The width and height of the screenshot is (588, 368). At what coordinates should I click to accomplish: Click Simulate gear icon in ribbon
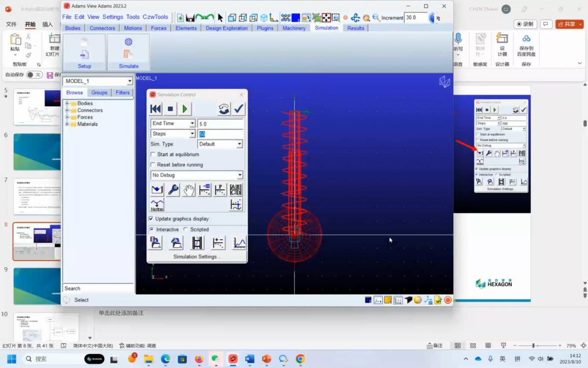tap(128, 42)
